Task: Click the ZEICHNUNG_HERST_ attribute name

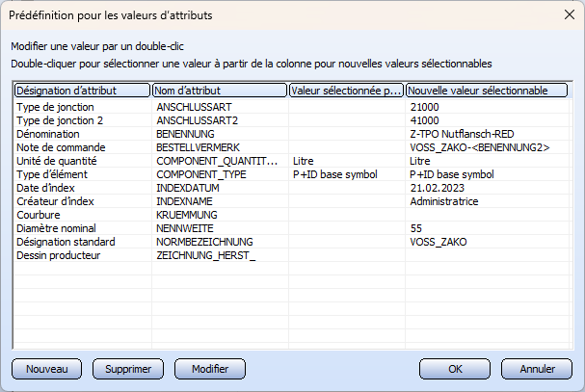Action: tap(206, 255)
